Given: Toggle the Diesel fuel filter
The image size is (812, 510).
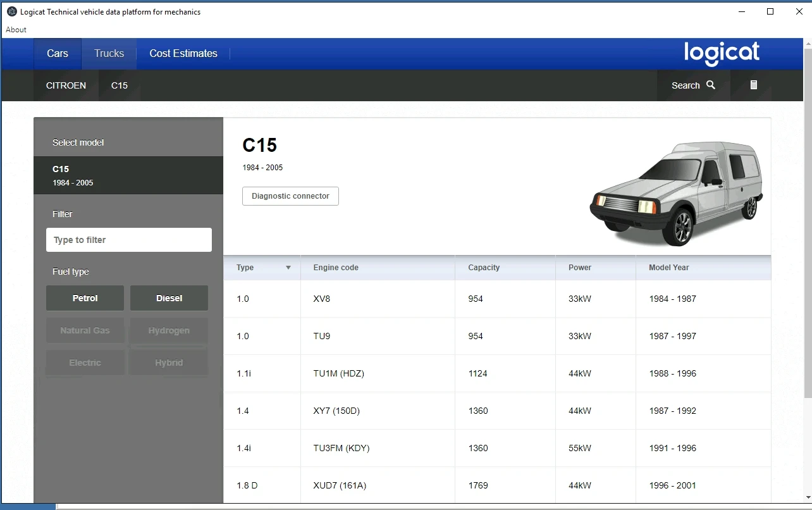Looking at the screenshot, I should tap(169, 298).
